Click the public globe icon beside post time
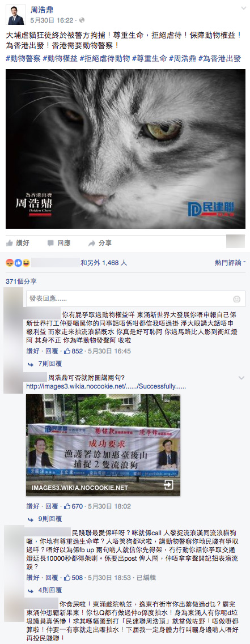This screenshot has height=644, width=250. tap(82, 20)
